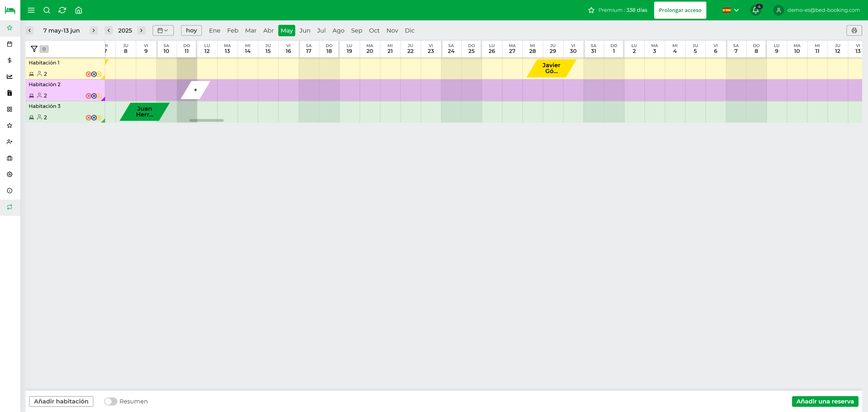Click the Prolongar acceso button
Screen dimensions: 868x412
[680, 10]
